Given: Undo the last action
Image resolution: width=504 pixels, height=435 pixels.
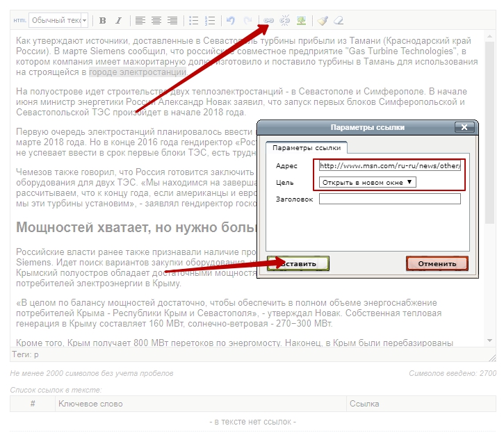Looking at the screenshot, I should point(231,21).
